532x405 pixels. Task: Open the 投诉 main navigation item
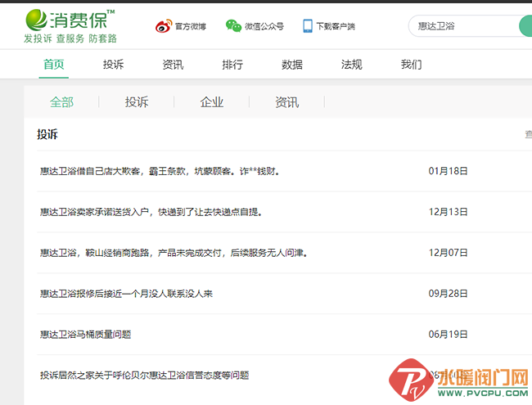[x=113, y=64]
